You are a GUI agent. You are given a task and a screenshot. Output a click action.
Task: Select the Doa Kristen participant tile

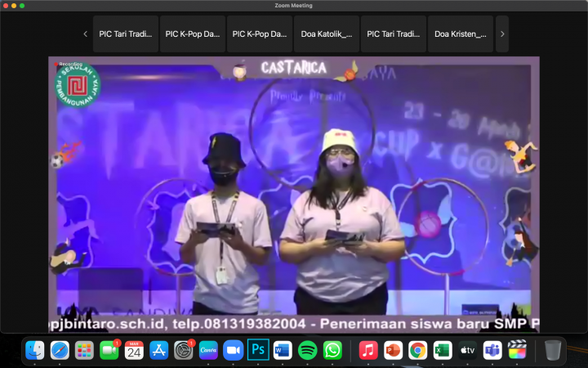pos(461,34)
